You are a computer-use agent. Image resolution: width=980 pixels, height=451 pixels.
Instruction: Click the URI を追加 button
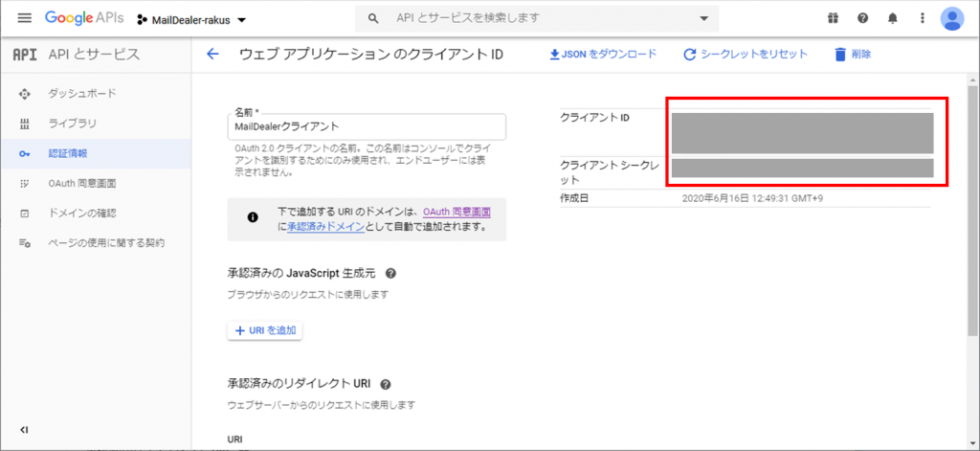pos(265,330)
